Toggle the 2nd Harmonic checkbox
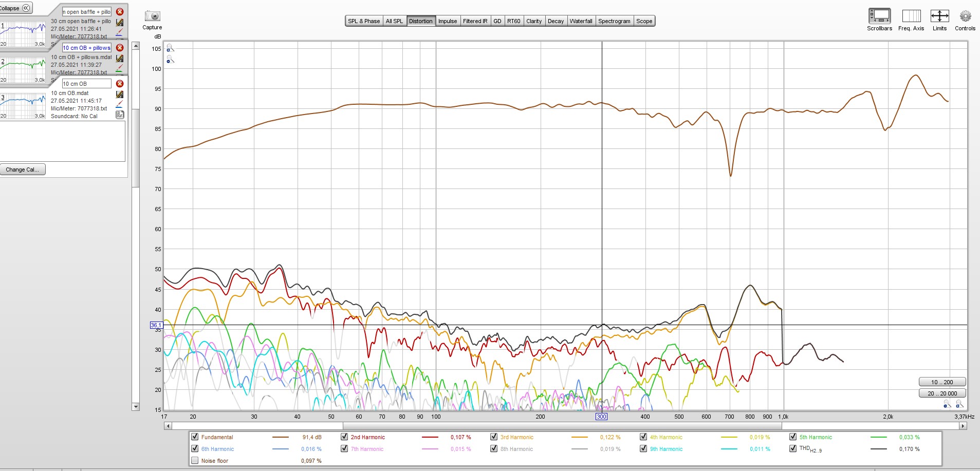 coord(344,437)
